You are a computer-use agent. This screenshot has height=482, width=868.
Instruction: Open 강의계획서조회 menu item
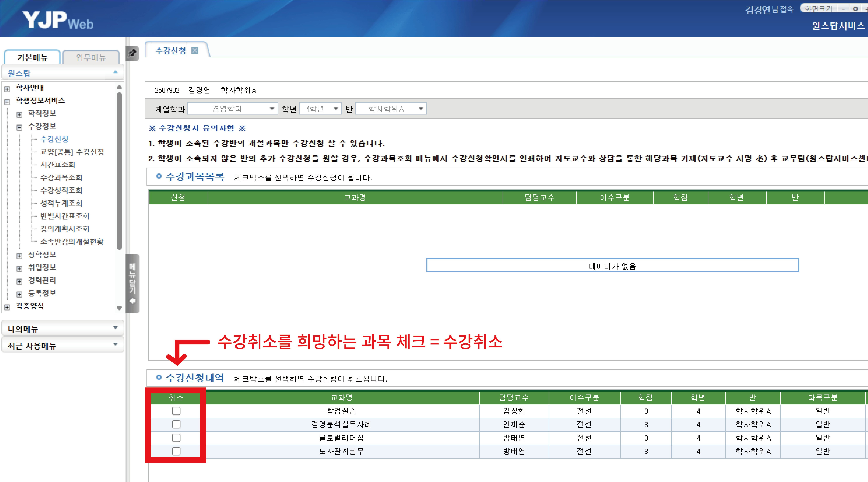click(x=65, y=229)
